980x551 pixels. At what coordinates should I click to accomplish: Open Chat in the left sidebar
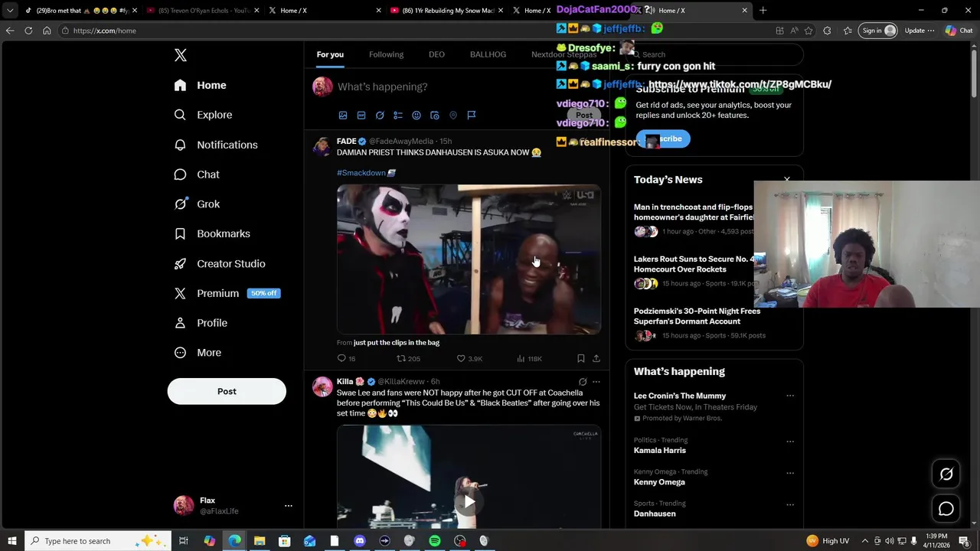pyautogui.click(x=197, y=174)
